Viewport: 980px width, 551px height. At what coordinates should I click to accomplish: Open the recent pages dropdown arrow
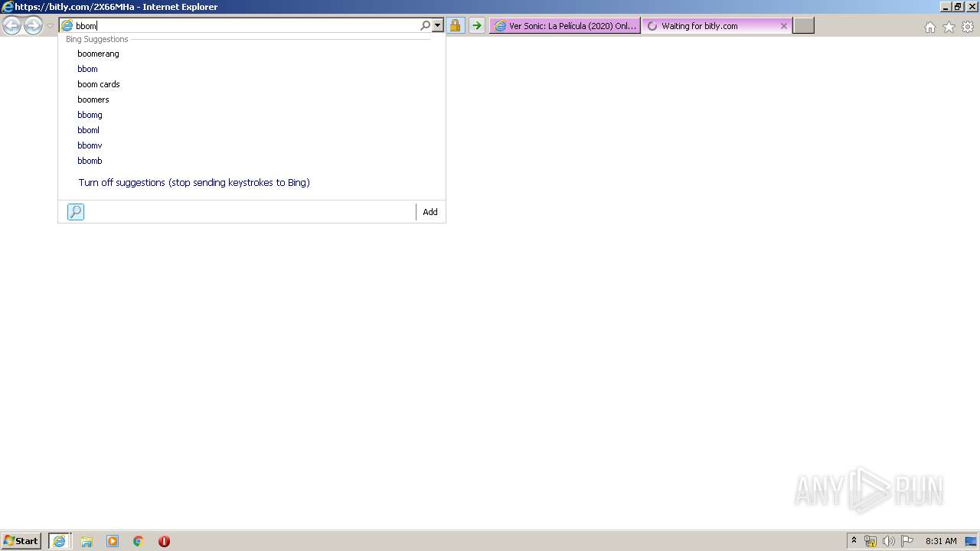point(50,26)
